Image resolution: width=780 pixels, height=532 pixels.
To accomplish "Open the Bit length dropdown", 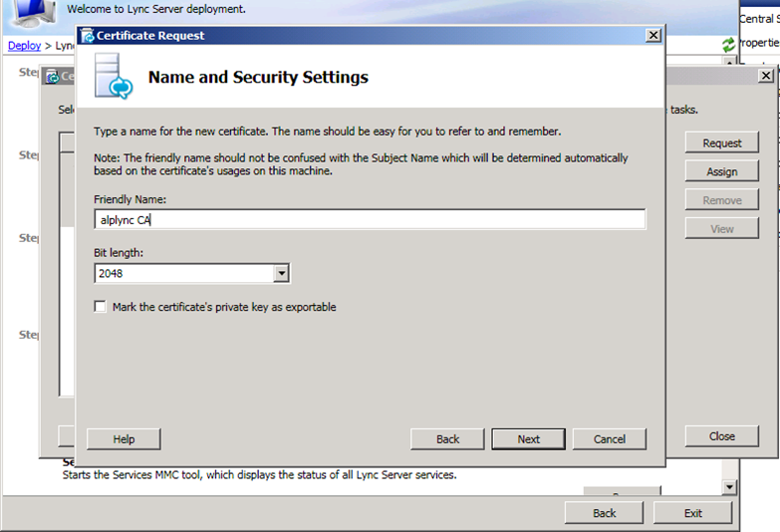I will [282, 273].
